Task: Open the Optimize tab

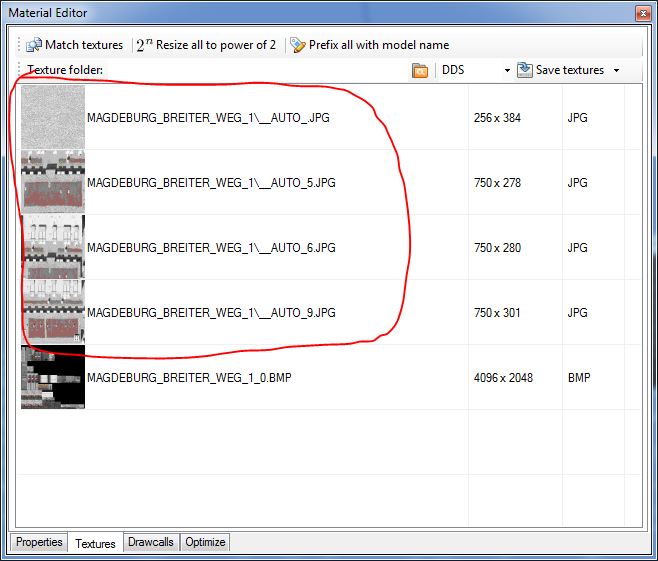Action: click(205, 542)
